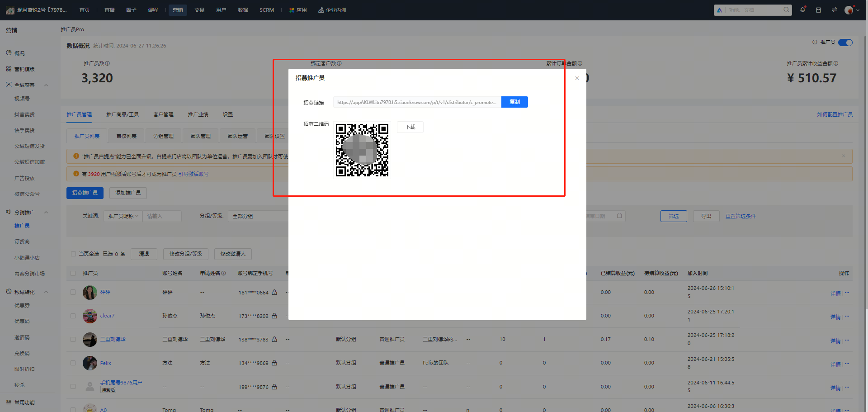The image size is (868, 412).
Task: Click the 招募推广员 button
Action: click(x=85, y=193)
